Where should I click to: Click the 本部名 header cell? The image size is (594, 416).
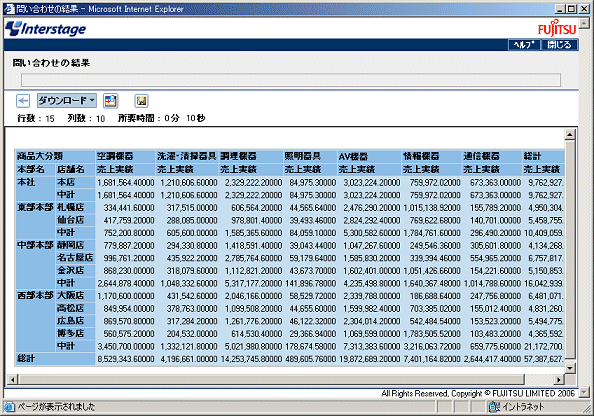(x=36, y=169)
